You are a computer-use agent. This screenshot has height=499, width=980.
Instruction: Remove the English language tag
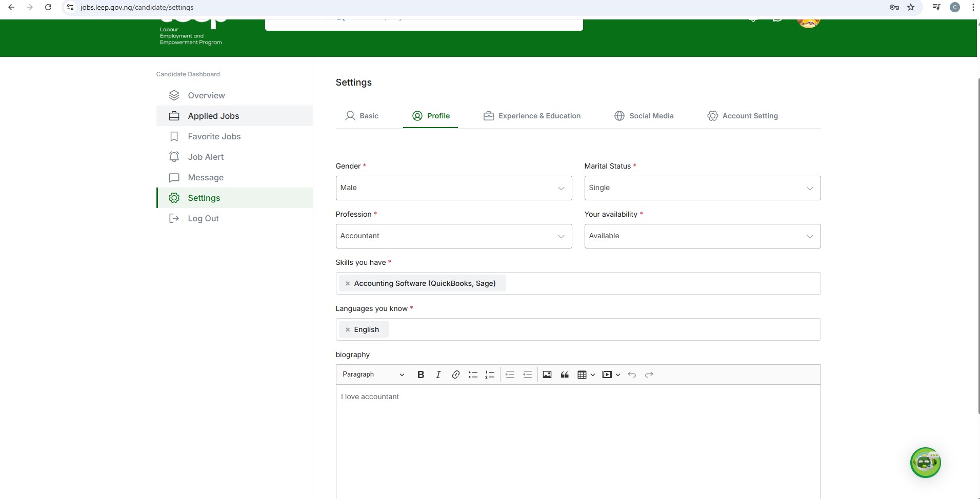tap(348, 329)
